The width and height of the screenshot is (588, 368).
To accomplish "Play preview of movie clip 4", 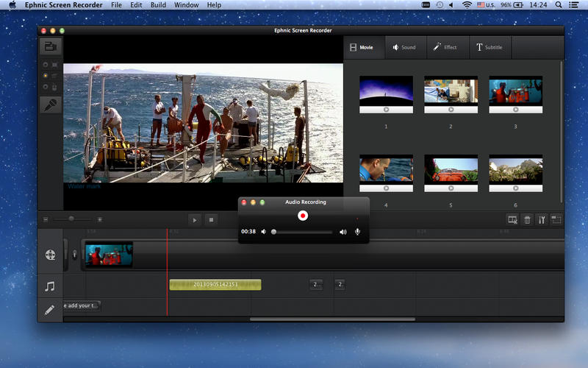I will coord(386,188).
